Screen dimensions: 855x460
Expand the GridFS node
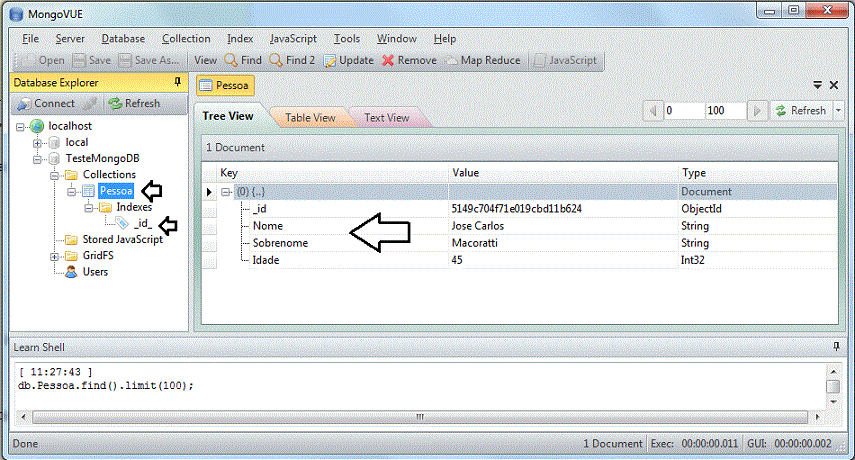(x=55, y=257)
